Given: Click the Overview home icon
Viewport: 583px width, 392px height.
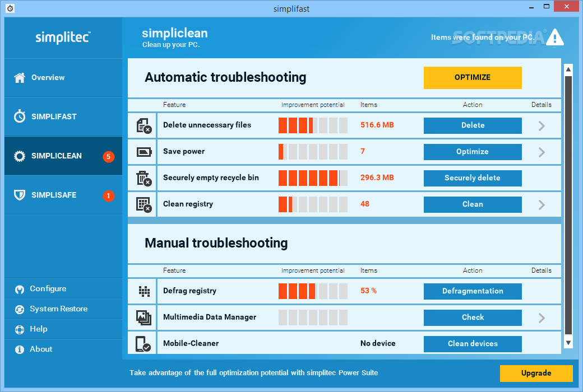Looking at the screenshot, I should tap(20, 78).
